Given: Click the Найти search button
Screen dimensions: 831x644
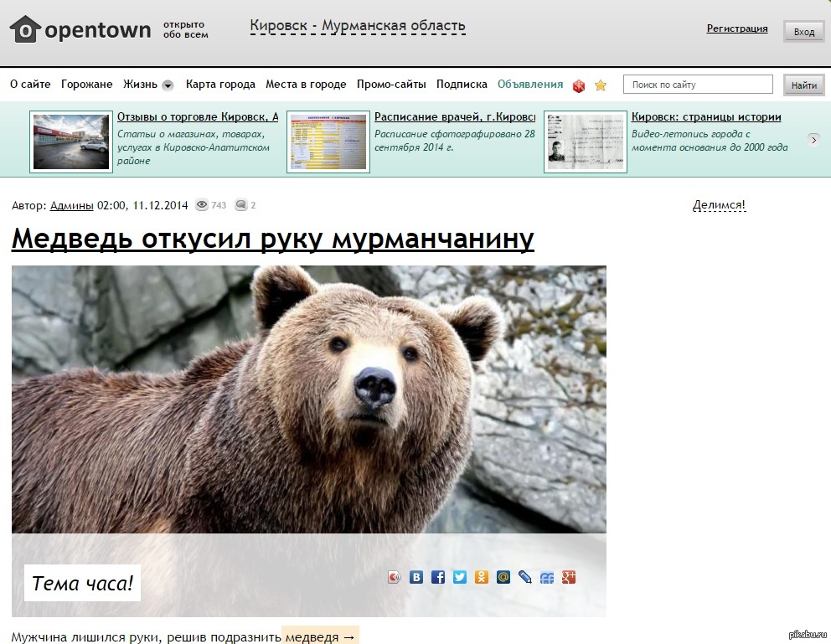Looking at the screenshot, I should [x=803, y=85].
